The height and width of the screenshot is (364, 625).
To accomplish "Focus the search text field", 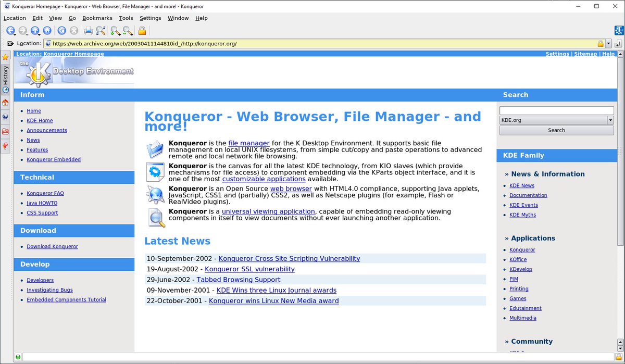I will click(556, 110).
